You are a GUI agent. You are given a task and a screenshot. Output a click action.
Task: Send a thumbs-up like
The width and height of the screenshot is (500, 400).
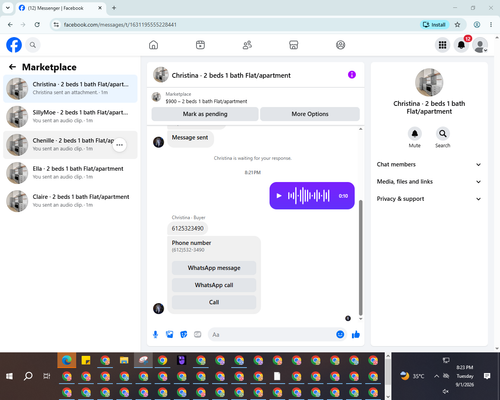coord(356,334)
